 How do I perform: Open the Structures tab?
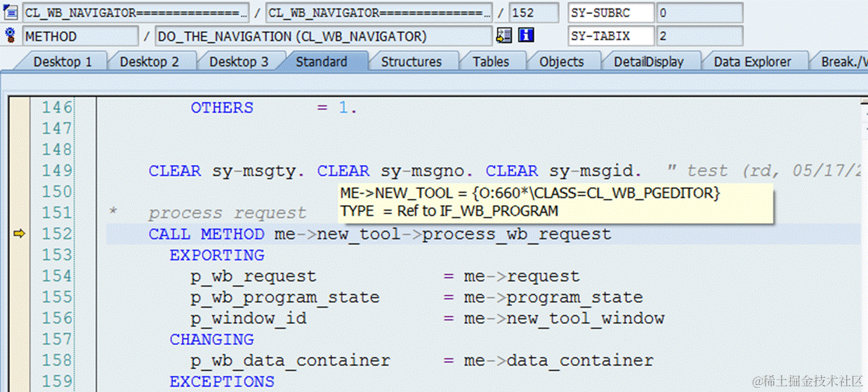point(412,62)
